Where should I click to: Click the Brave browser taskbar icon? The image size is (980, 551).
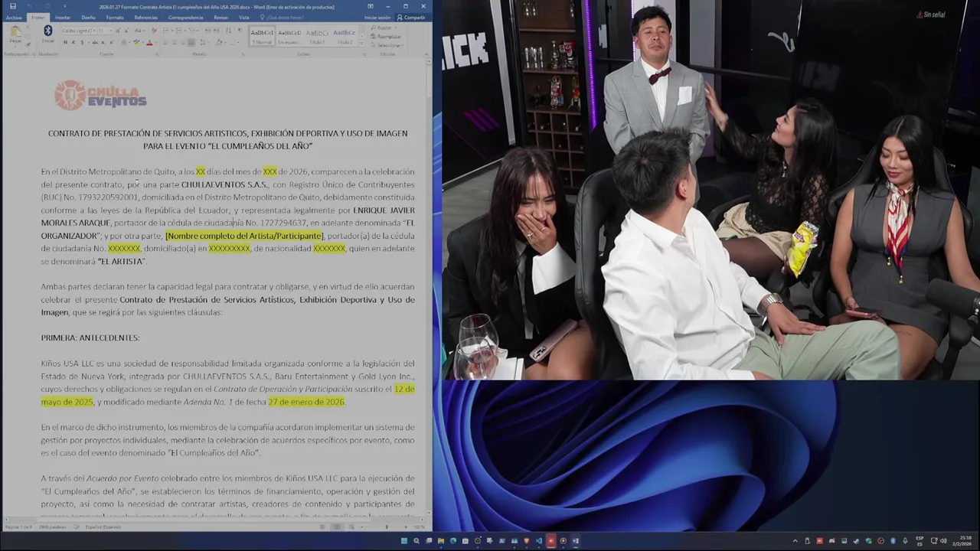(526, 541)
